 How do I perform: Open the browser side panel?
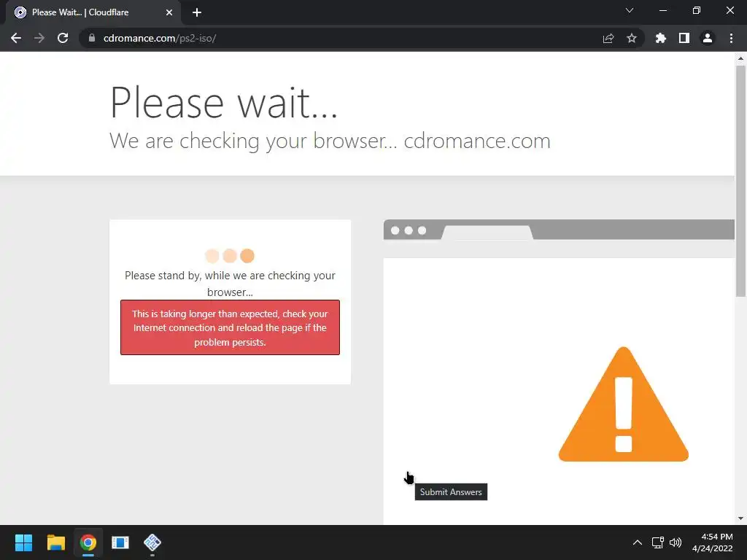pos(684,38)
